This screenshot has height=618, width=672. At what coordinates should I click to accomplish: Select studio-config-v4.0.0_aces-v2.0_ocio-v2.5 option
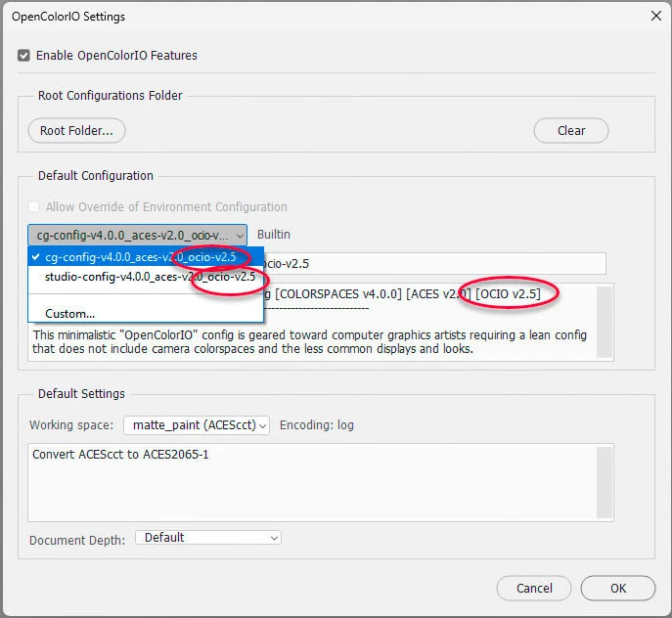tap(146, 277)
